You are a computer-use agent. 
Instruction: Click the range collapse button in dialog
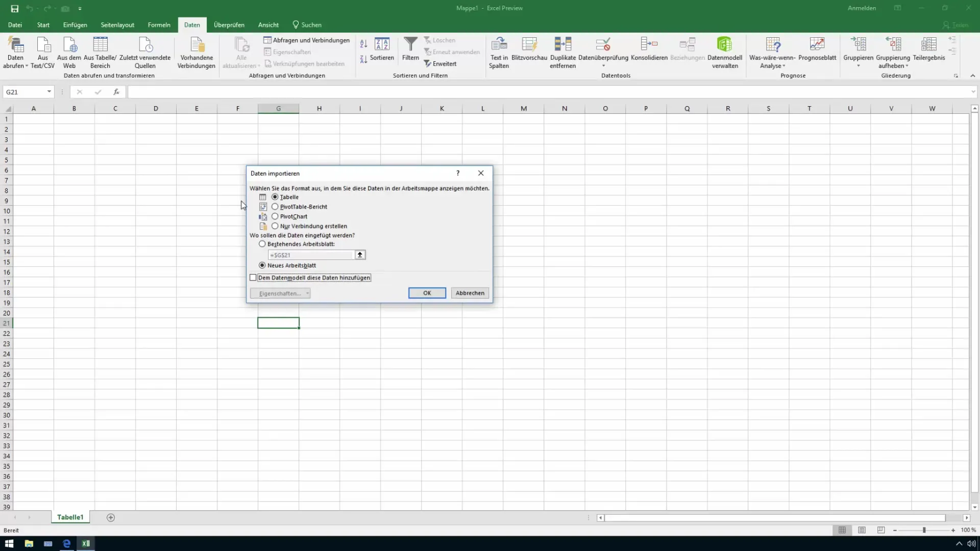360,255
